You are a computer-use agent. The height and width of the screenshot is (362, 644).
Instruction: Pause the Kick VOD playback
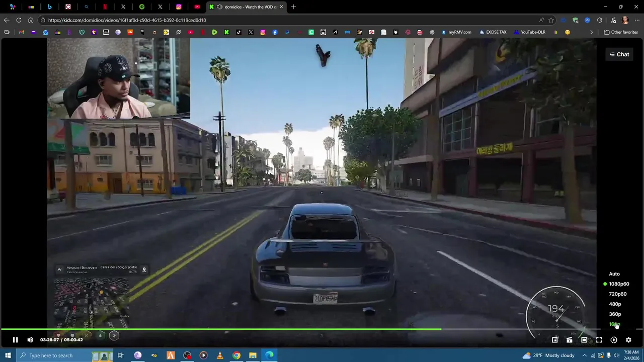pos(15,340)
